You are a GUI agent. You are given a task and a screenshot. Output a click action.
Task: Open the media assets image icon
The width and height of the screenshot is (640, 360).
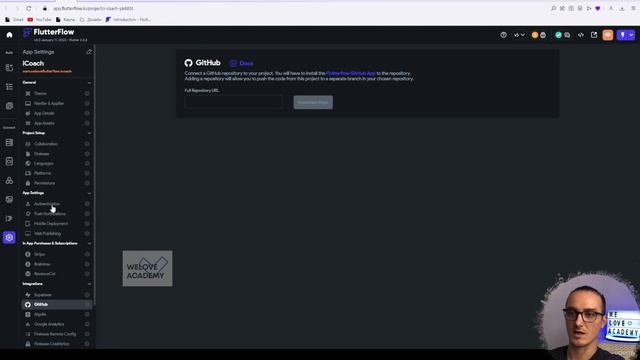9,200
